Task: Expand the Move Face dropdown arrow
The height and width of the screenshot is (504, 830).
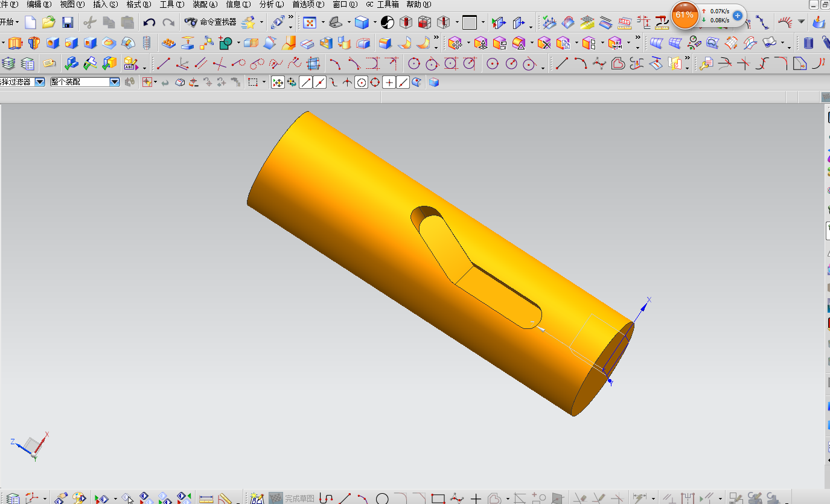Action: click(467, 43)
